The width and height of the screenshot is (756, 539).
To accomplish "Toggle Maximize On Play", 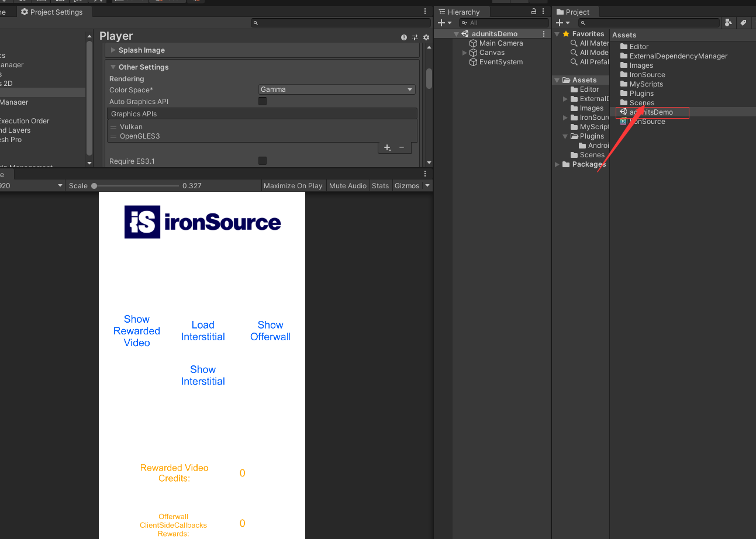I will tap(293, 185).
